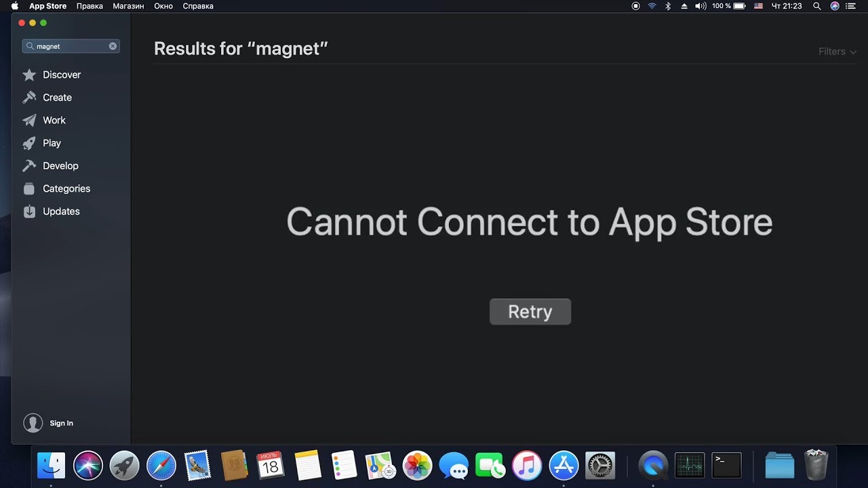Click the Siri icon in menu bar
Viewport: 868px width, 488px height.
tap(835, 6)
